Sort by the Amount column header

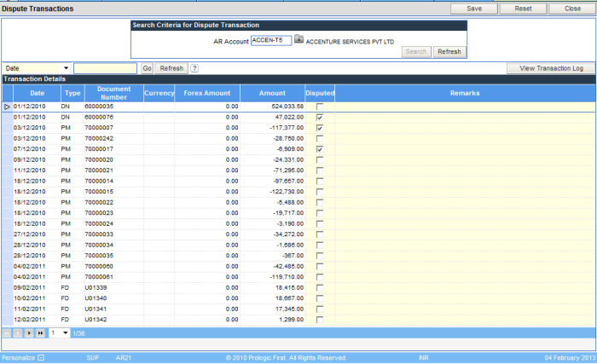(272, 93)
